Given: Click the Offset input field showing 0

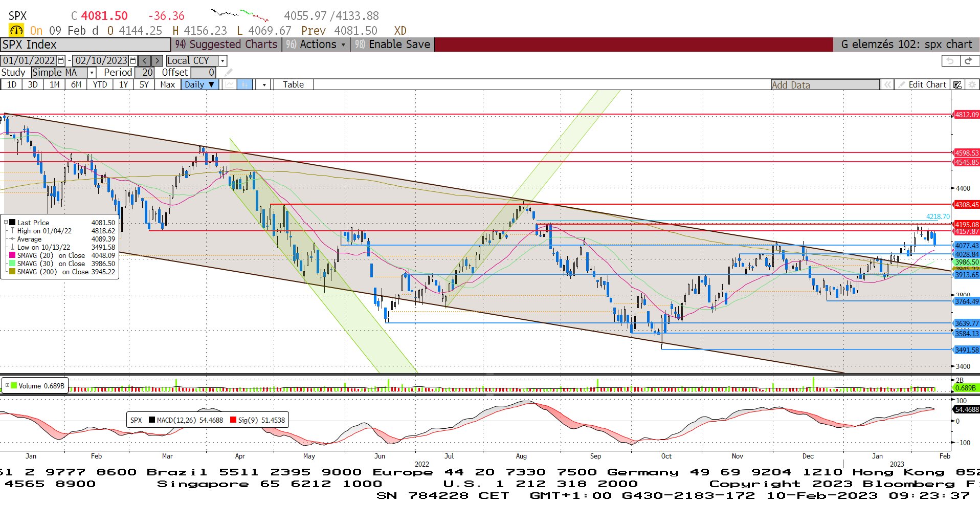Looking at the screenshot, I should [203, 73].
